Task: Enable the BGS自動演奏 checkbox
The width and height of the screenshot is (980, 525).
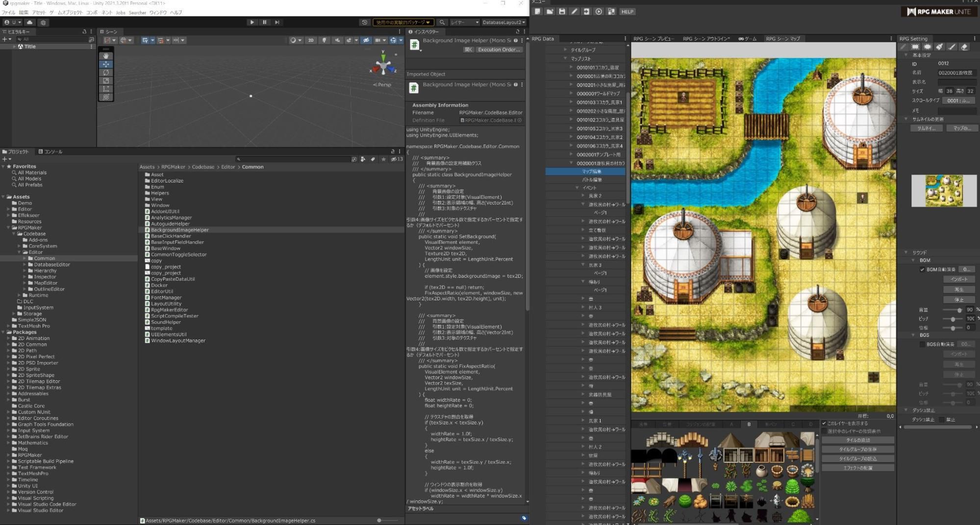Action: click(x=922, y=344)
